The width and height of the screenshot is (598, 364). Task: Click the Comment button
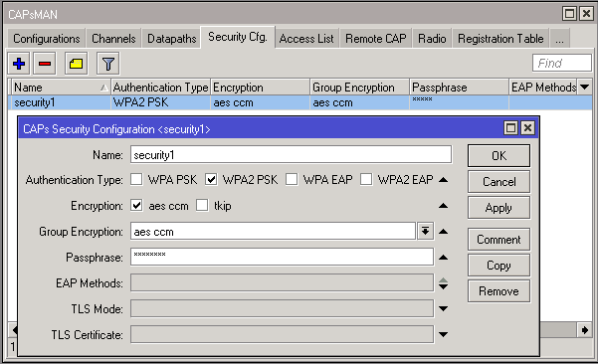point(498,240)
